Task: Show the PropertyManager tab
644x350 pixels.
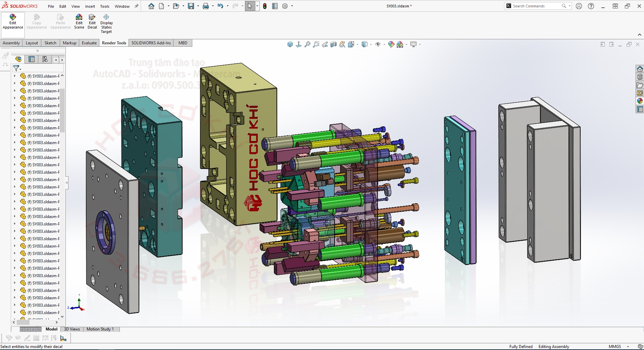Action: coord(32,59)
